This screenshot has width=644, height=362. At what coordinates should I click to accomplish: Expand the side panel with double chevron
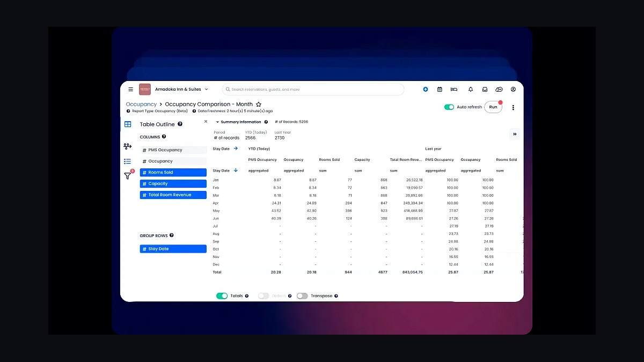[515, 134]
